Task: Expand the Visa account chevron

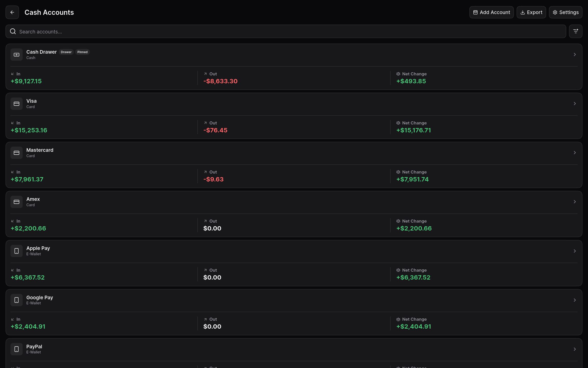Action: pos(574,104)
